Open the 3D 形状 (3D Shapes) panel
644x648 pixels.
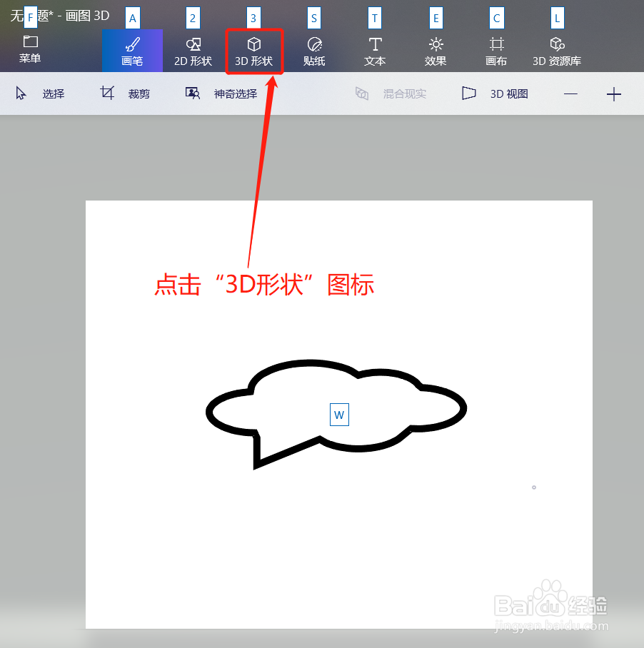tap(254, 50)
